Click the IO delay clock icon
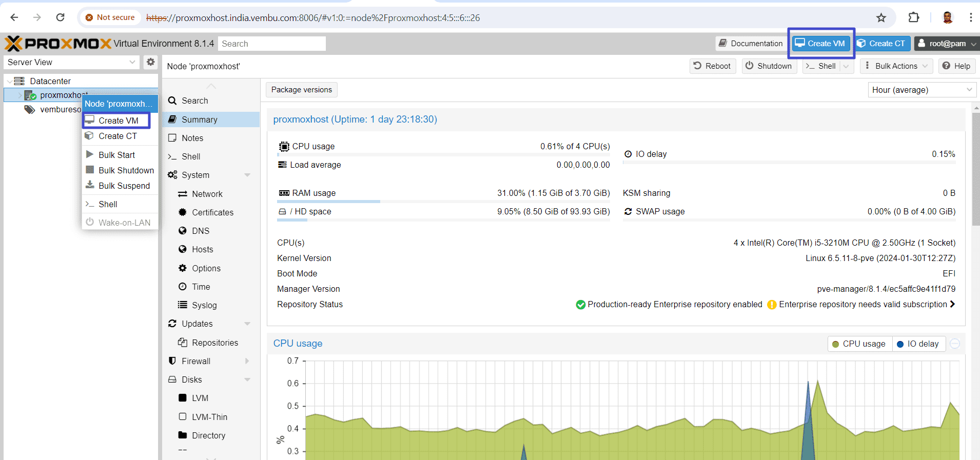 [x=628, y=154]
